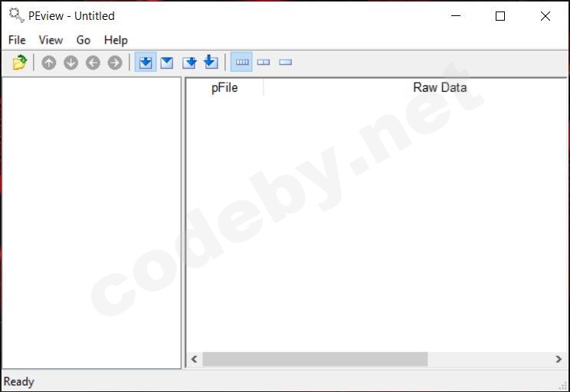Click the Go Up arrow button
The height and width of the screenshot is (392, 570).
click(x=49, y=63)
